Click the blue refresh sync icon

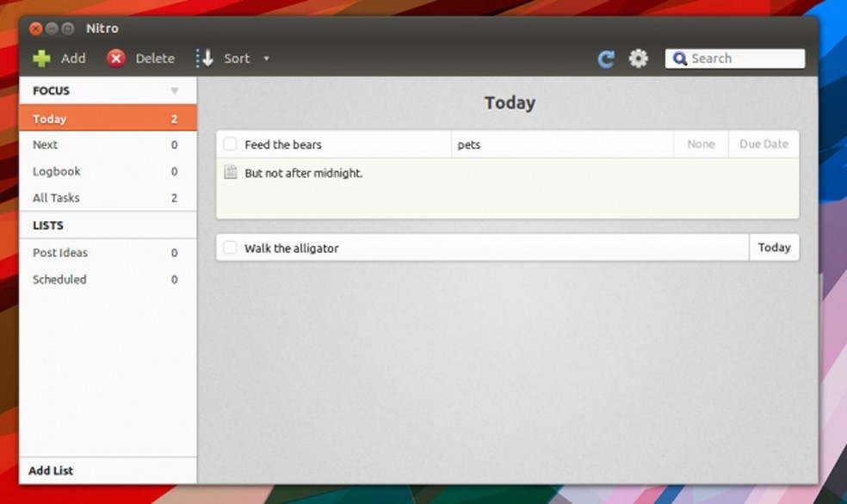[x=606, y=58]
